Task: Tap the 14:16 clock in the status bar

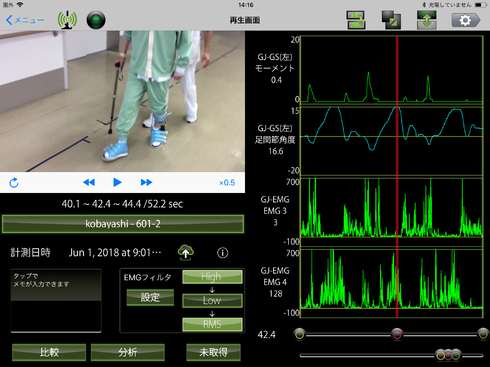Action: [x=246, y=5]
